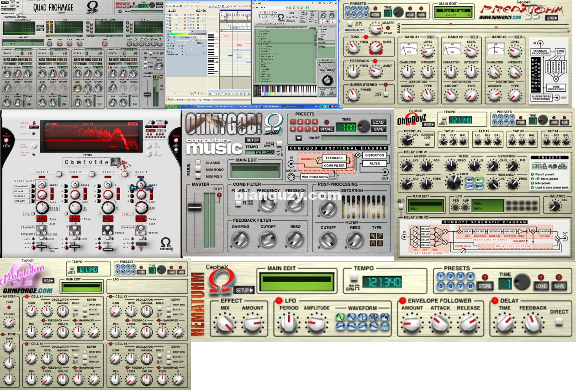Click the large FREQ knob in OhmBoyz
This screenshot has width=576, height=392.
point(454,182)
